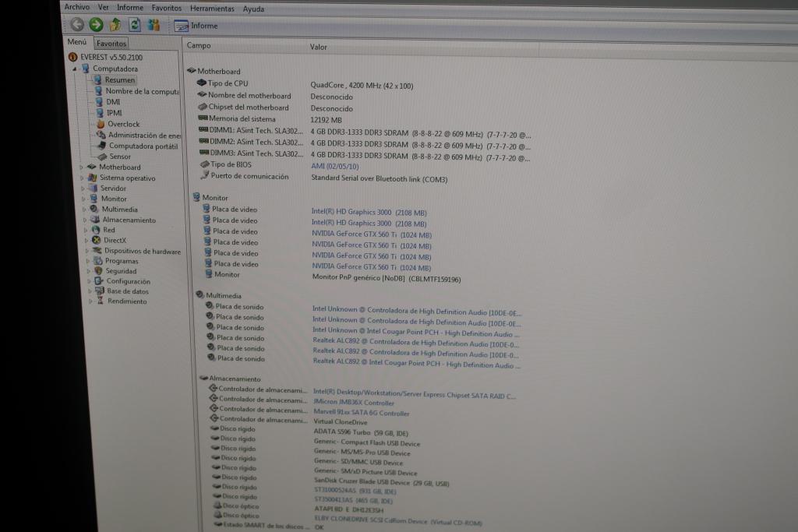The height and width of the screenshot is (532, 798).
Task: Click the Monitor PnP genérico value
Action: click(387, 278)
